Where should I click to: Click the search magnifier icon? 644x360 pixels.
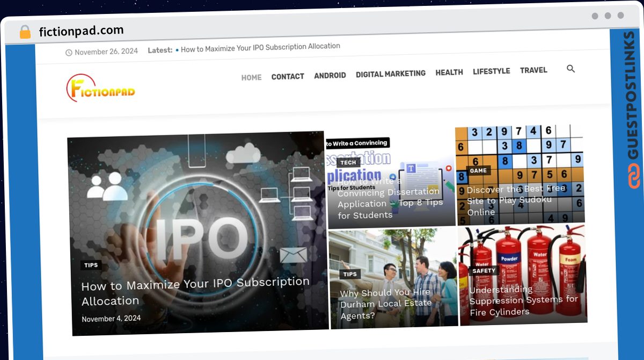click(x=570, y=69)
